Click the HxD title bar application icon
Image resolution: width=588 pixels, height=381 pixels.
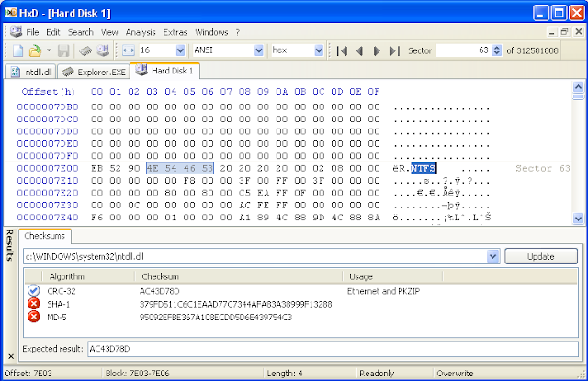point(10,13)
